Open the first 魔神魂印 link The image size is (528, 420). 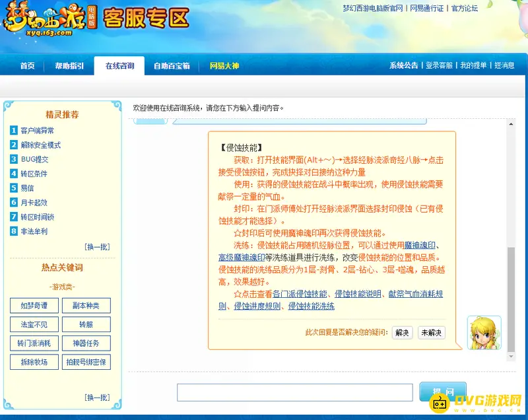[420, 245]
